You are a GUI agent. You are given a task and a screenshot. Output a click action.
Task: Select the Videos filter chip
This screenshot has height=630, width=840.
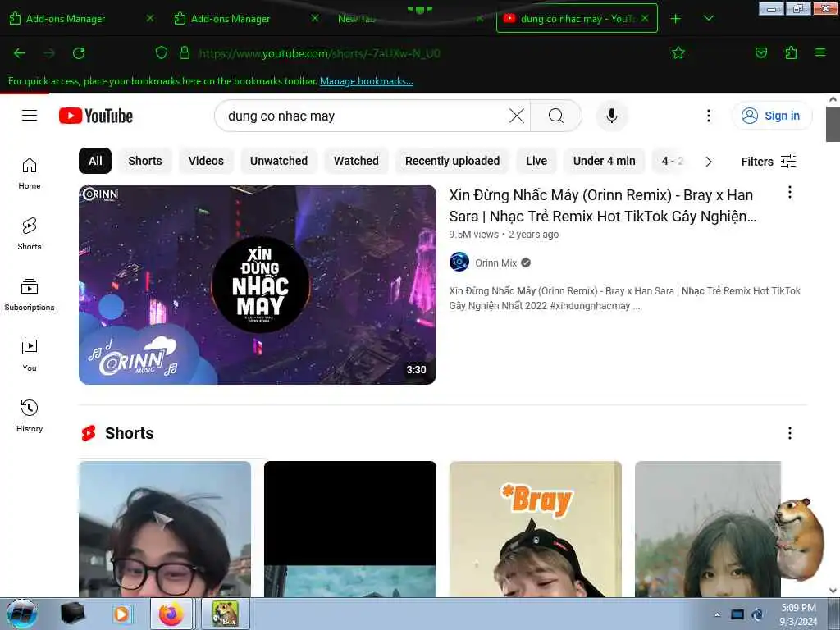pos(206,161)
